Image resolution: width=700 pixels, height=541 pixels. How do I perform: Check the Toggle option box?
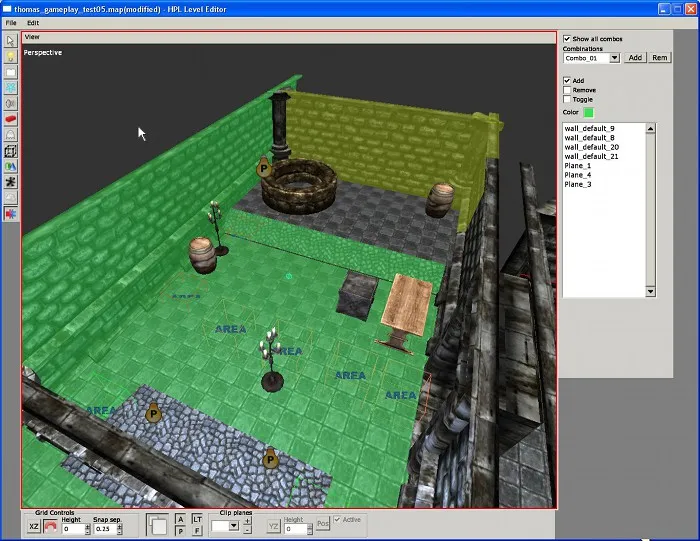567,99
